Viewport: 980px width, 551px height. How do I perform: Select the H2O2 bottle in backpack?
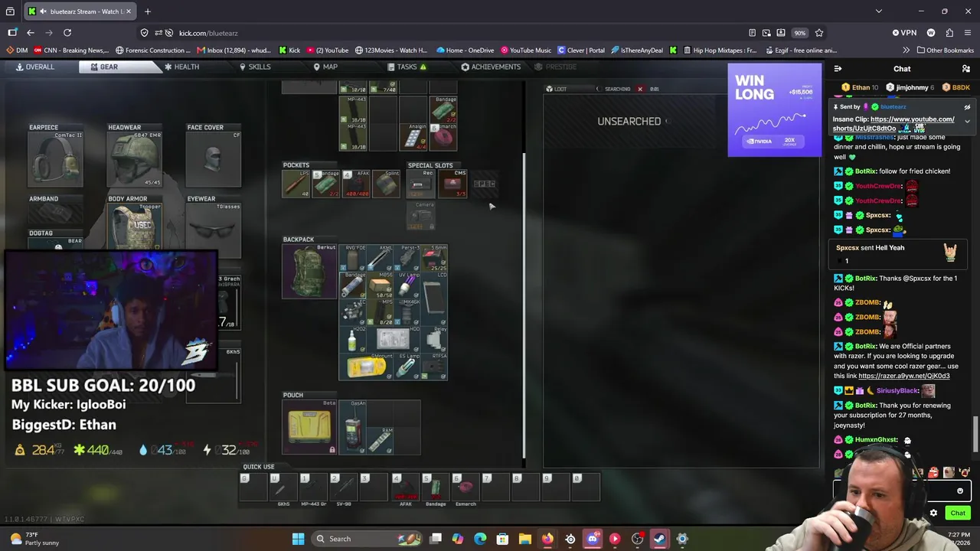pyautogui.click(x=352, y=339)
